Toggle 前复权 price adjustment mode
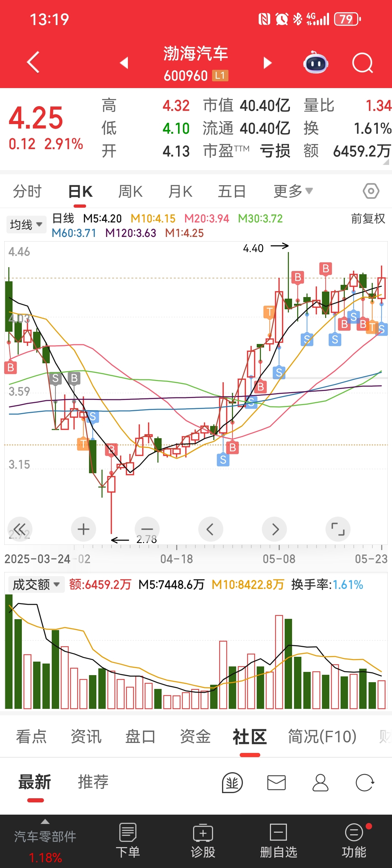The height and width of the screenshot is (868, 392). coord(368,219)
